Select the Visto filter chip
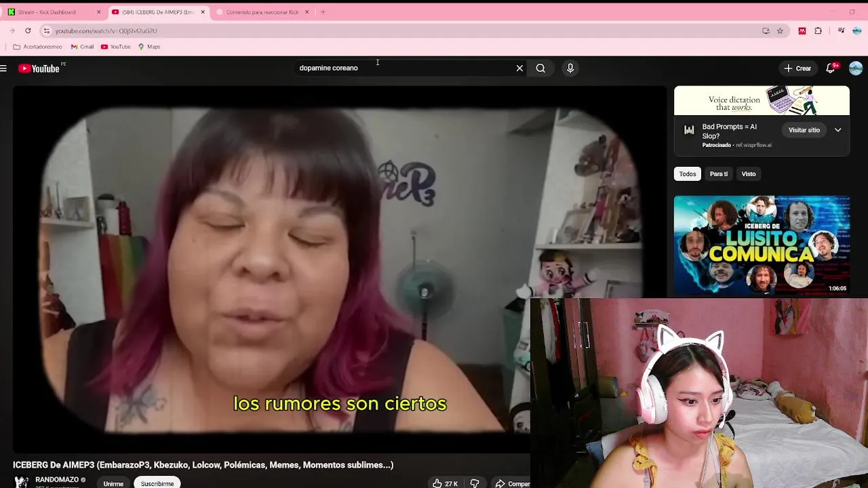This screenshot has width=868, height=488. (749, 174)
